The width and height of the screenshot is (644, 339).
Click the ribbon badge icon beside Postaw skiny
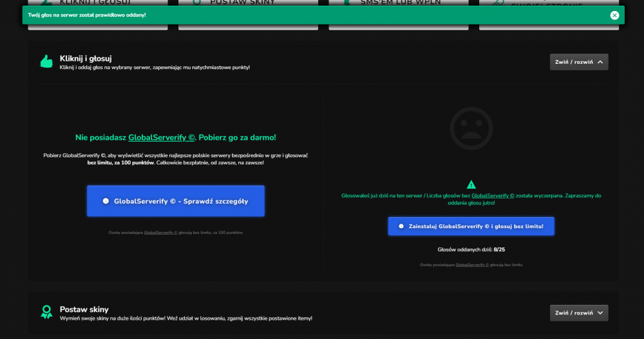point(46,313)
